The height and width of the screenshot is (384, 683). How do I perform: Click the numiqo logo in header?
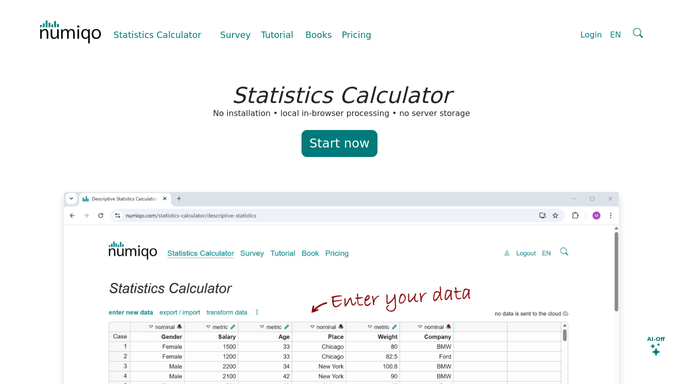pos(70,31)
